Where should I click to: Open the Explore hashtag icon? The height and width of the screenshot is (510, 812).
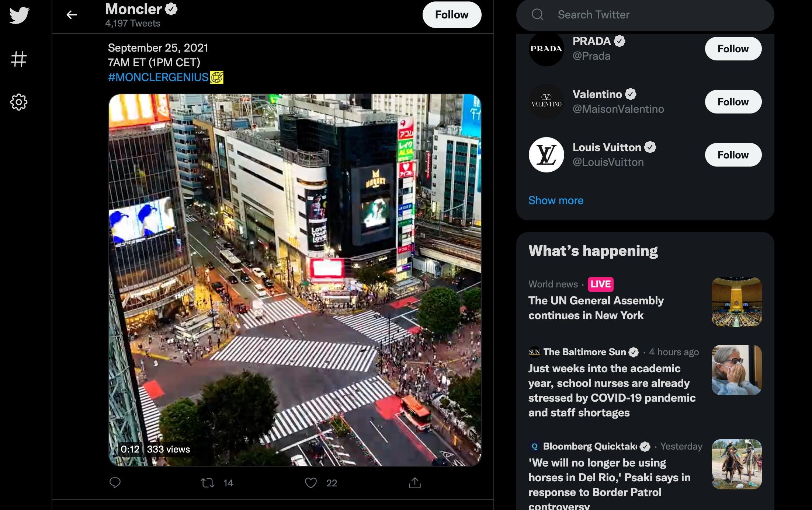[19, 59]
